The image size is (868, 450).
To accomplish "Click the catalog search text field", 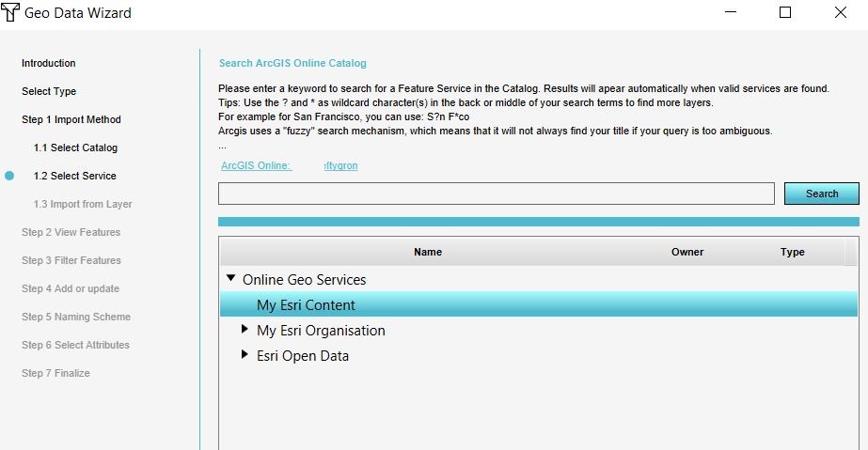I will [496, 194].
